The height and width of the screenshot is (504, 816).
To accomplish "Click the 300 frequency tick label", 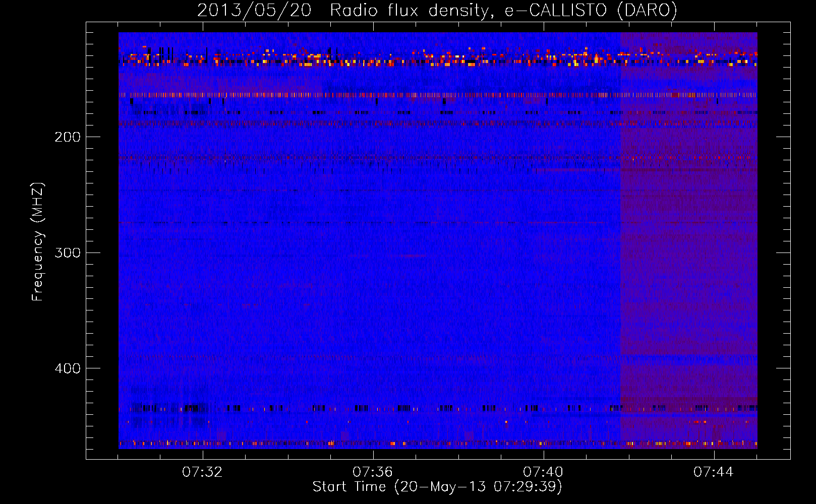I will click(x=68, y=253).
